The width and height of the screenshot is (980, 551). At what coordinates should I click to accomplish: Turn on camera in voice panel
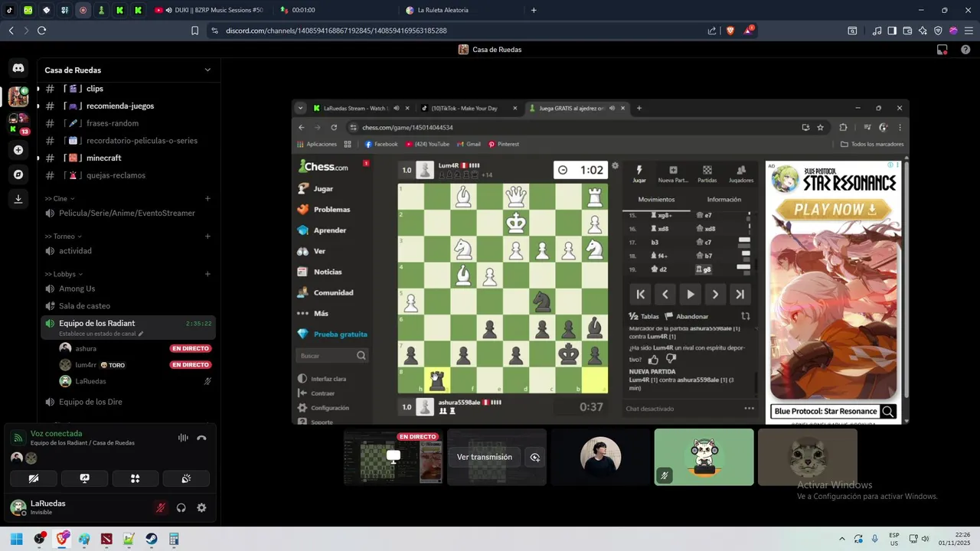pyautogui.click(x=34, y=478)
